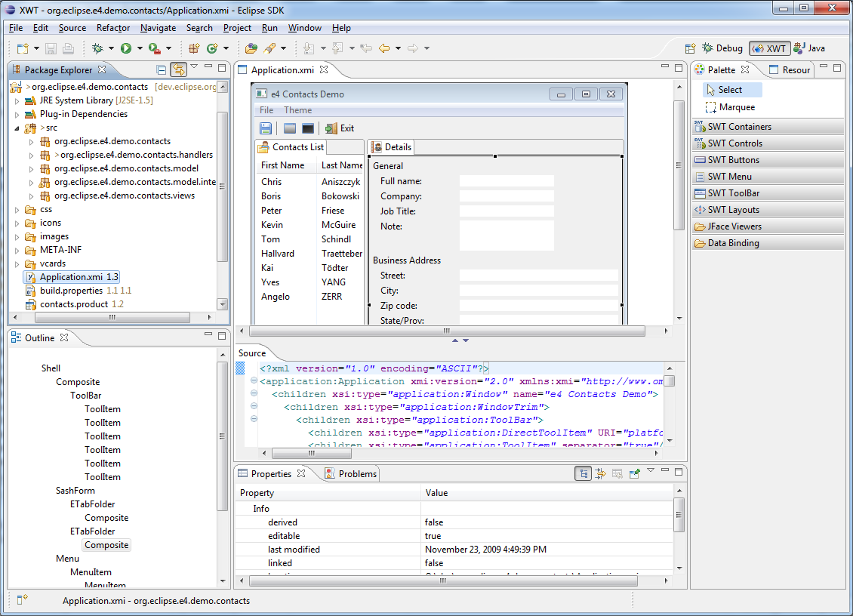
Task: Select the Kevin McGuire contact row
Action: point(309,225)
